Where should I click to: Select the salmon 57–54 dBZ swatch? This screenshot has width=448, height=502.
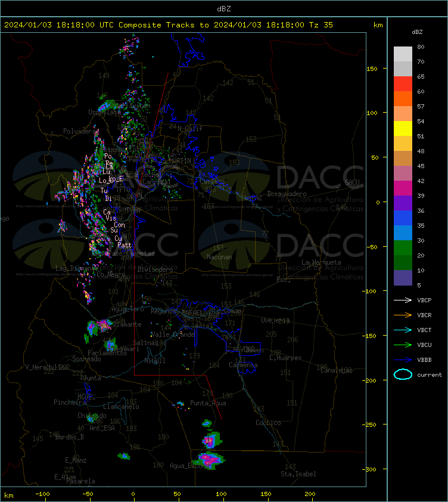pyautogui.click(x=403, y=114)
